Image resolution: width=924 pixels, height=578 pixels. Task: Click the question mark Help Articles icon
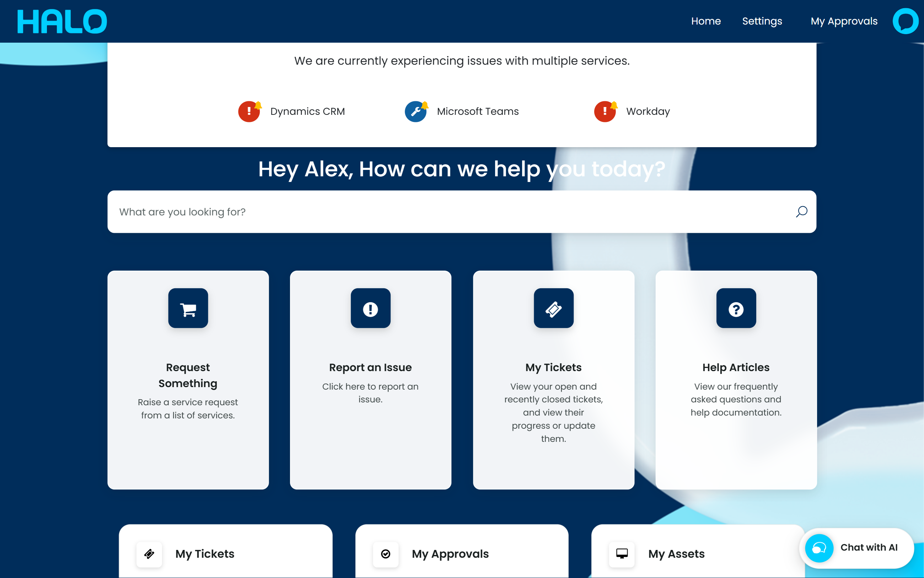click(736, 308)
